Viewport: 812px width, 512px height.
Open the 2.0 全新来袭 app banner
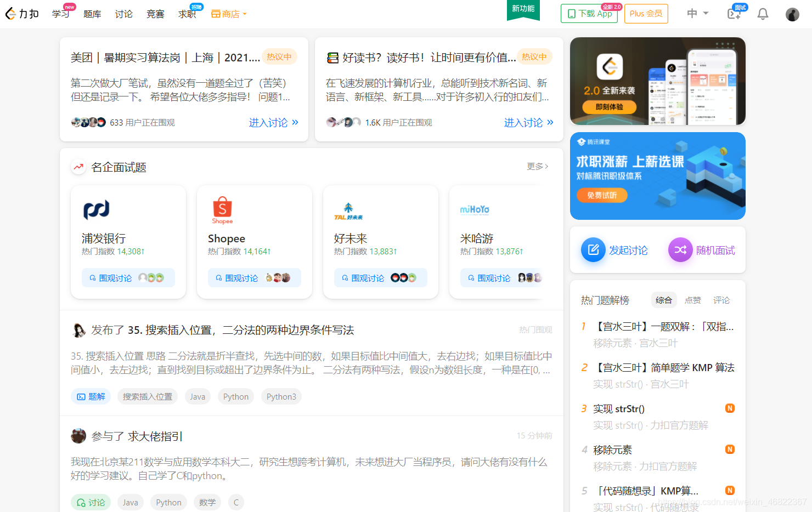tap(658, 81)
